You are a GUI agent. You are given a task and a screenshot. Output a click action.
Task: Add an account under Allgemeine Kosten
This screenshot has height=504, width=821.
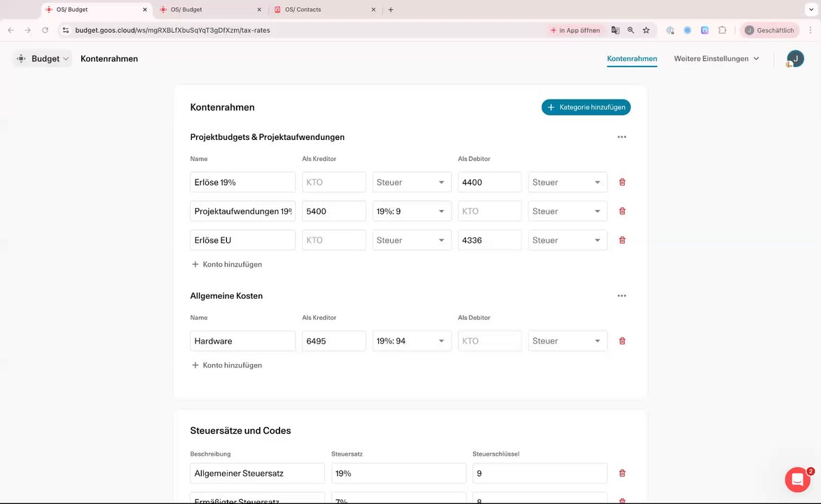click(x=227, y=365)
